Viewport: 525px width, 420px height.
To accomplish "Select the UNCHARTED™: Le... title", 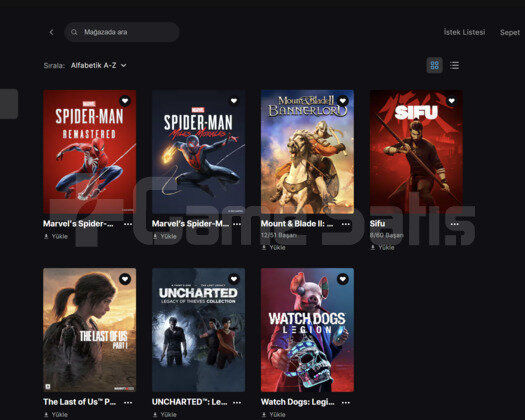I will 190,402.
